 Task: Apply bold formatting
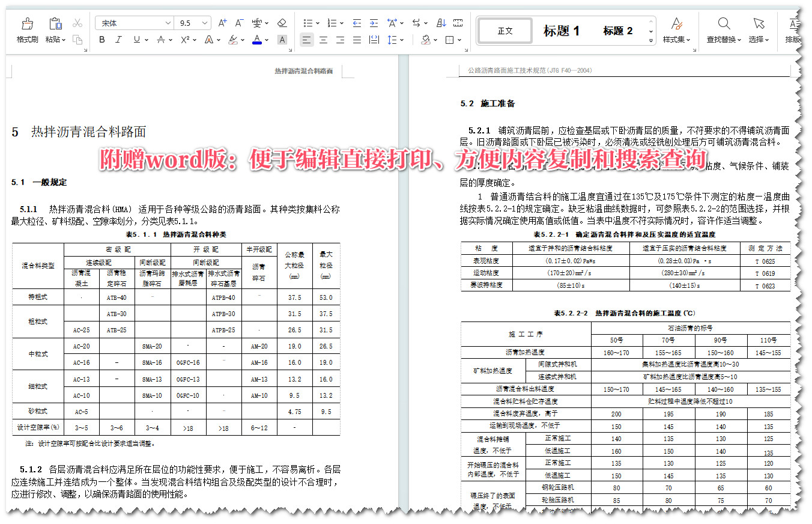coord(101,40)
